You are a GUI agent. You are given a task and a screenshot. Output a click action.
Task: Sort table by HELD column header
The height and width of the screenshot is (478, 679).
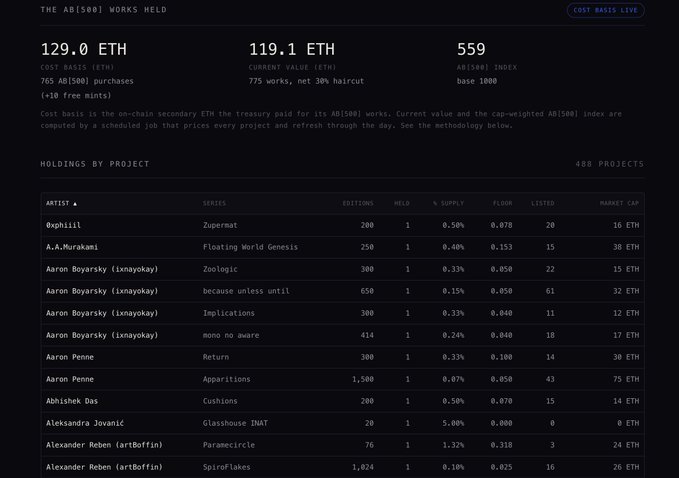[402, 203]
